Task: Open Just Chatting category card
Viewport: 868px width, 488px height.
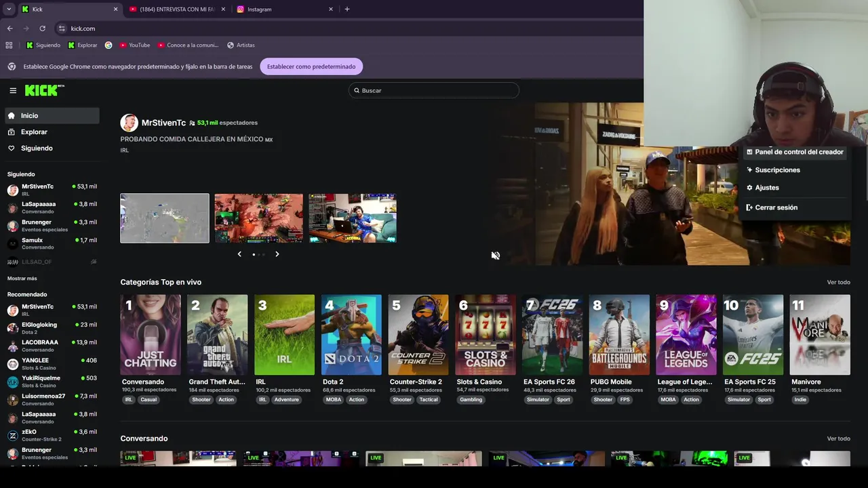Action: (x=151, y=335)
